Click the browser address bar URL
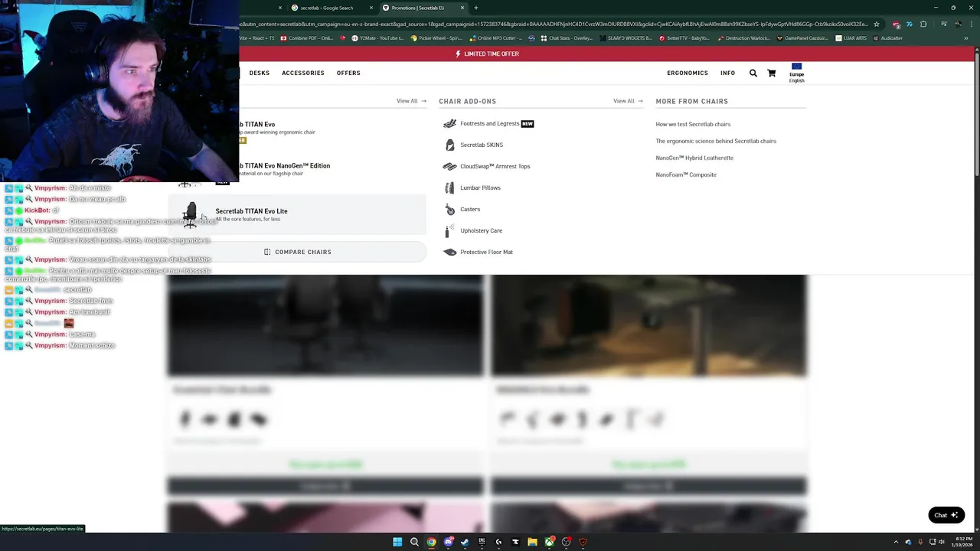This screenshot has height=551, width=980. coord(554,24)
